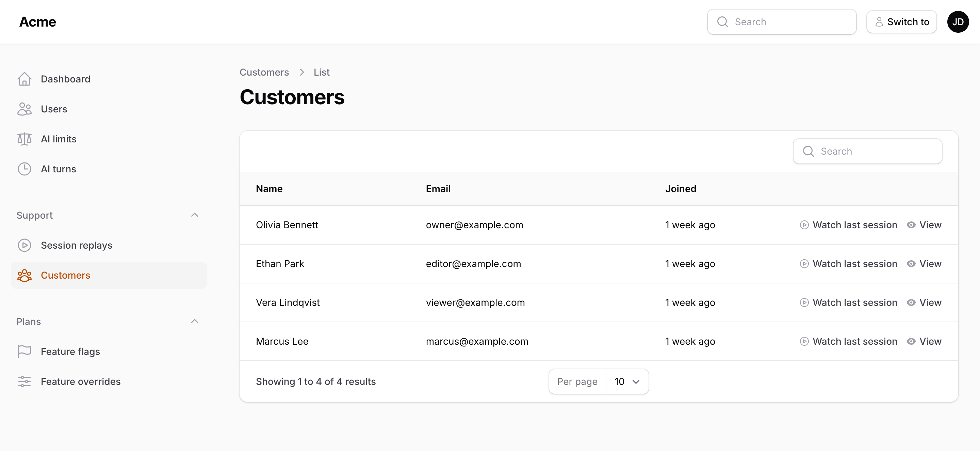Viewport: 980px width, 451px height.
Task: Collapse the Plans sidebar section
Action: (194, 321)
